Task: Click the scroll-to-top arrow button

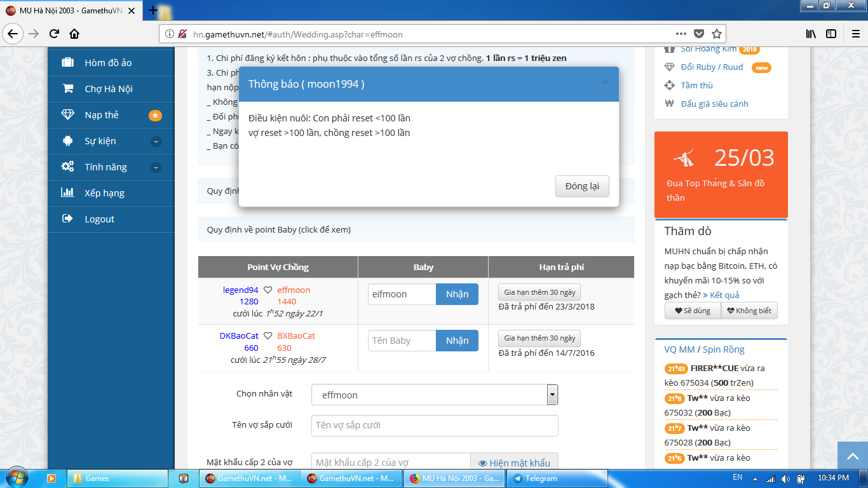Action: (x=851, y=455)
